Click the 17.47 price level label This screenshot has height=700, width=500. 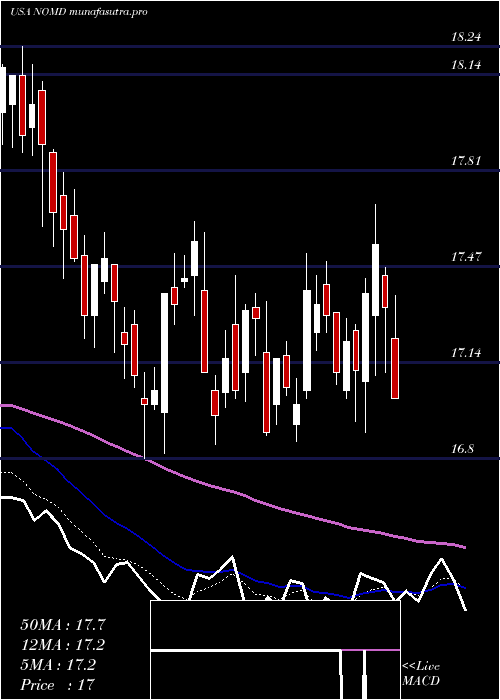click(x=466, y=257)
